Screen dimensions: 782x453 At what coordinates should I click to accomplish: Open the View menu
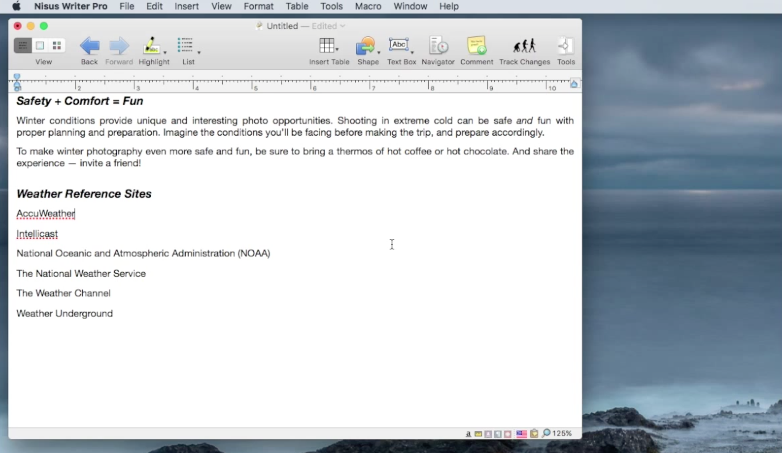(221, 6)
